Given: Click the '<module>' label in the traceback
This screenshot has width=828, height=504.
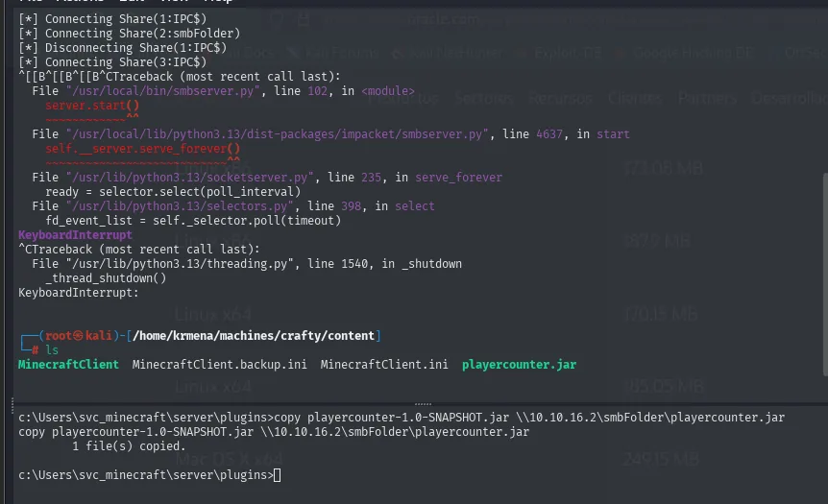Looking at the screenshot, I should pyautogui.click(x=388, y=91).
